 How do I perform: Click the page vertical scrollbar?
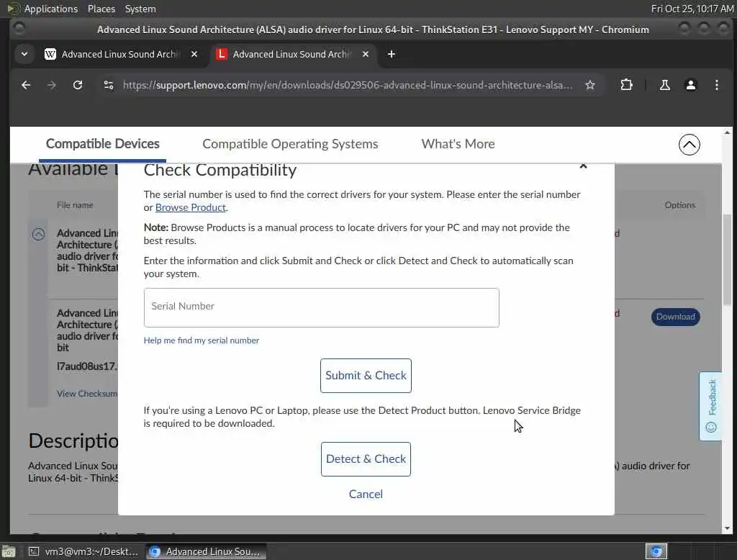click(x=727, y=260)
